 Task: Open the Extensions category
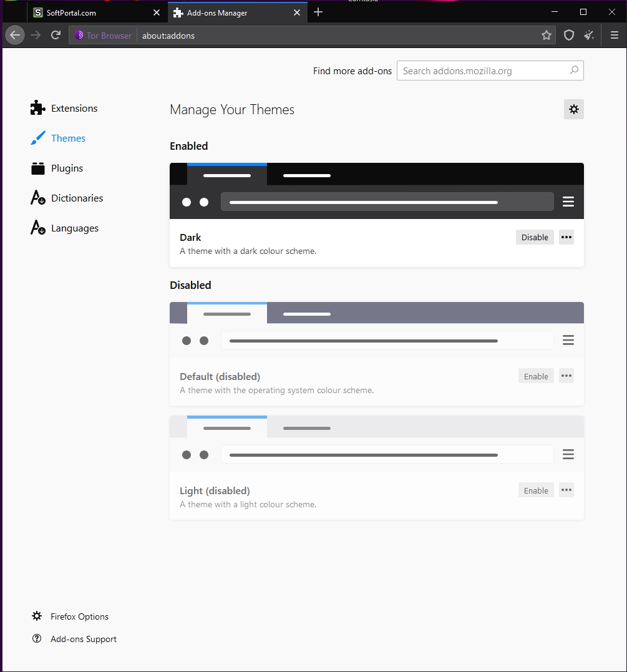coord(64,108)
